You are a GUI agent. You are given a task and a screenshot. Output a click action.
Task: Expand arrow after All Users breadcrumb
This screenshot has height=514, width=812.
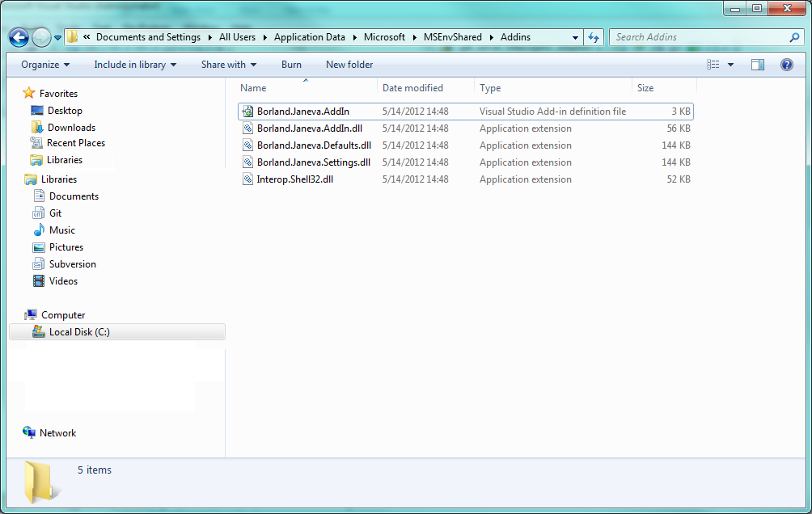pyautogui.click(x=264, y=37)
